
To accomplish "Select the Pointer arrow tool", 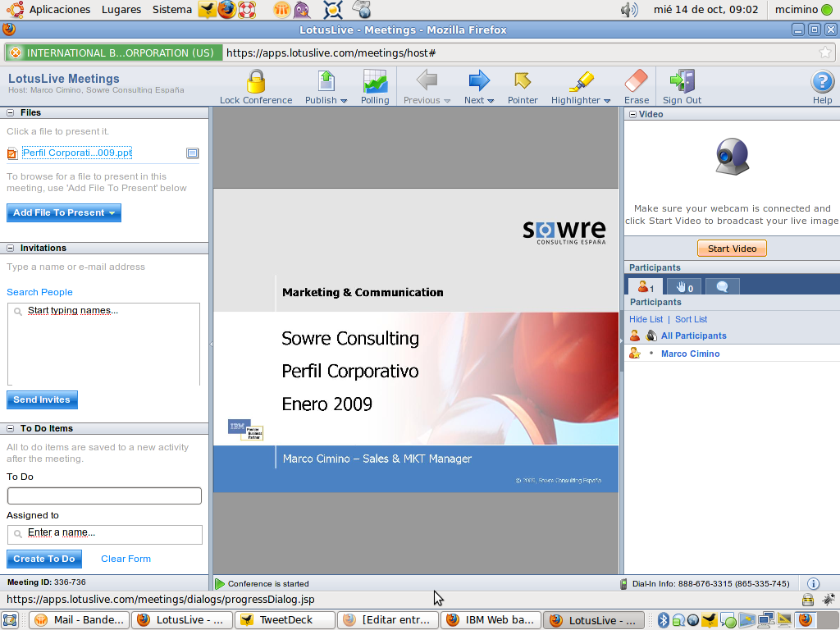I will [x=523, y=81].
